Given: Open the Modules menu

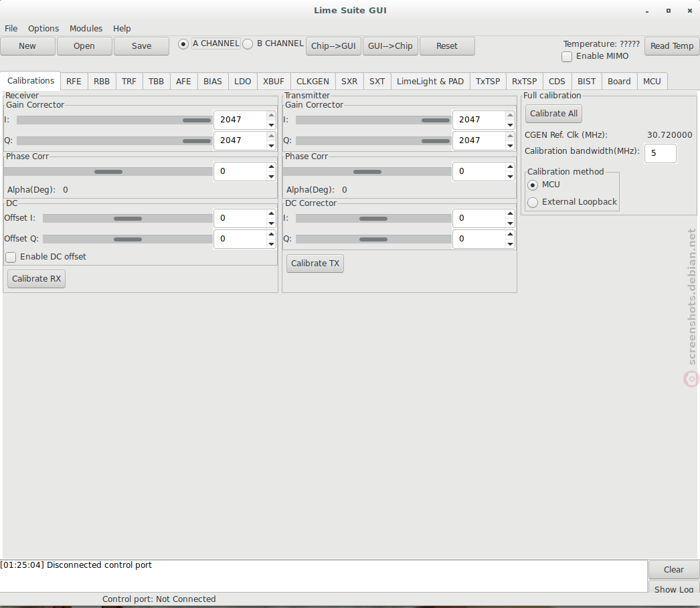Looking at the screenshot, I should point(86,29).
